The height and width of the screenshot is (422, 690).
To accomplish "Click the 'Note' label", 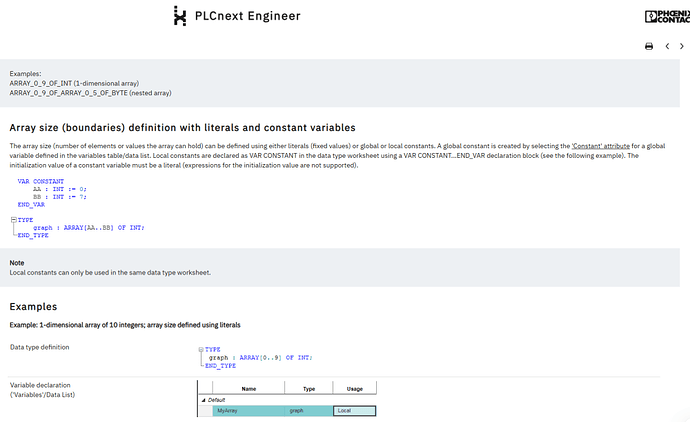I will tap(17, 263).
